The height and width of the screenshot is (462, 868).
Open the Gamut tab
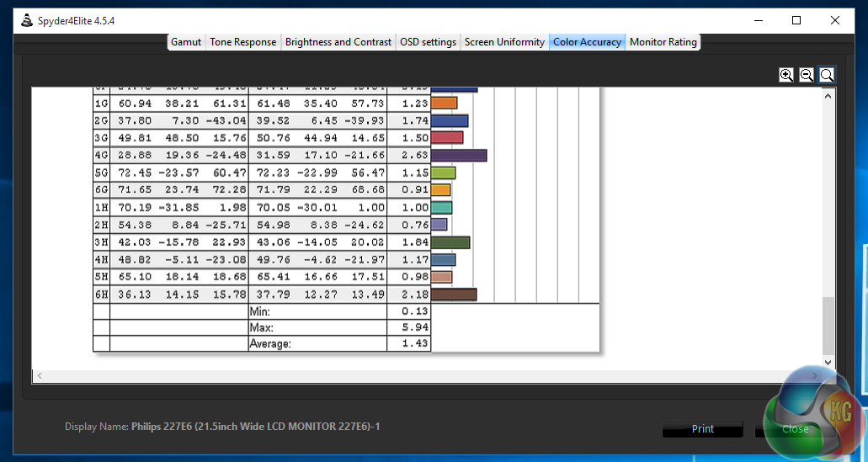point(186,42)
